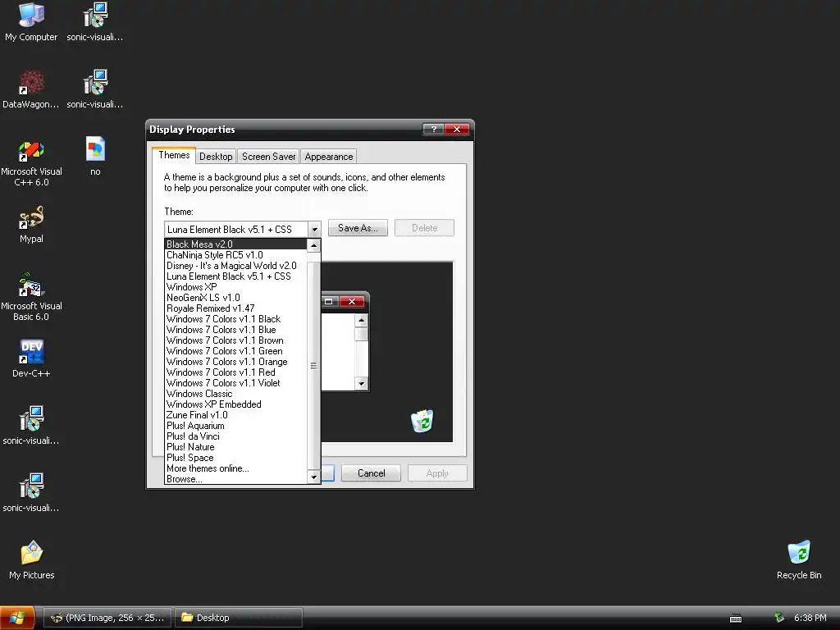
Task: Choose Luna Element Black v5.1 + CSS in list
Action: pyautogui.click(x=235, y=276)
